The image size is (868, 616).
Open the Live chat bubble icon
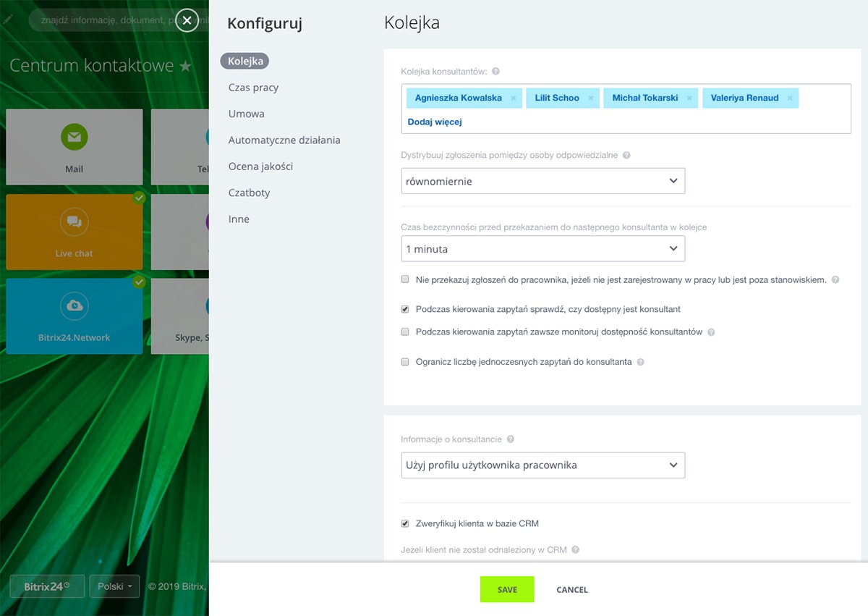(74, 221)
